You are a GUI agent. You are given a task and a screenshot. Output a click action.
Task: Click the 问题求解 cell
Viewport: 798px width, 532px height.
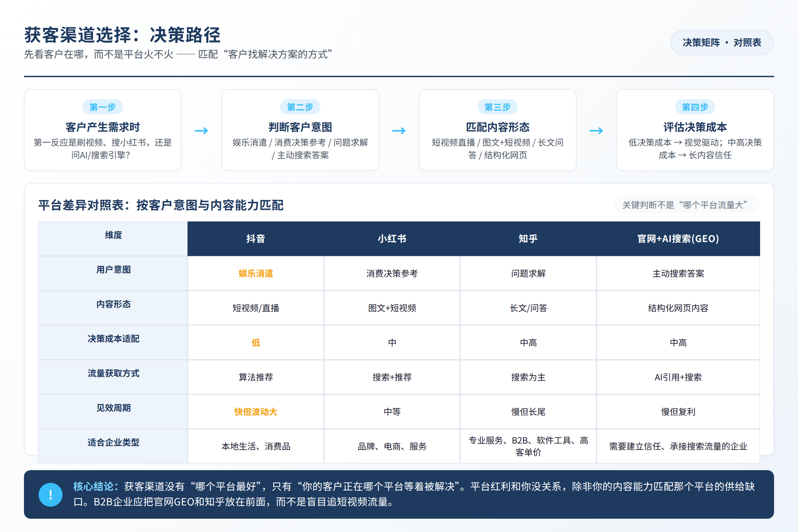[528, 273]
